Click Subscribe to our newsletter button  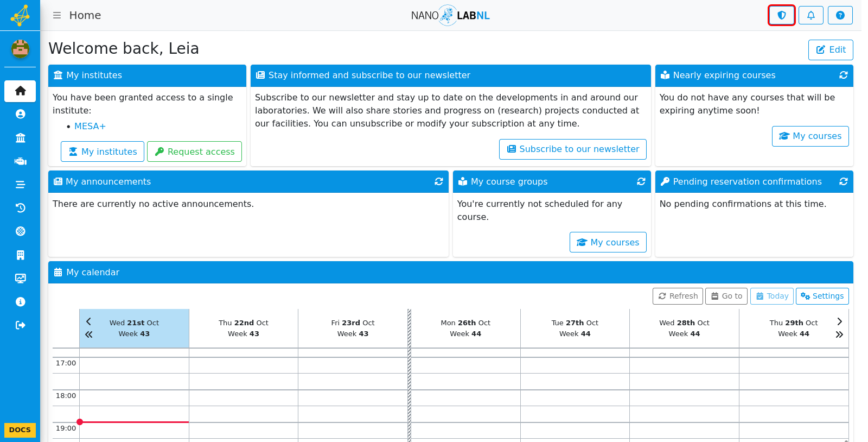[573, 149]
